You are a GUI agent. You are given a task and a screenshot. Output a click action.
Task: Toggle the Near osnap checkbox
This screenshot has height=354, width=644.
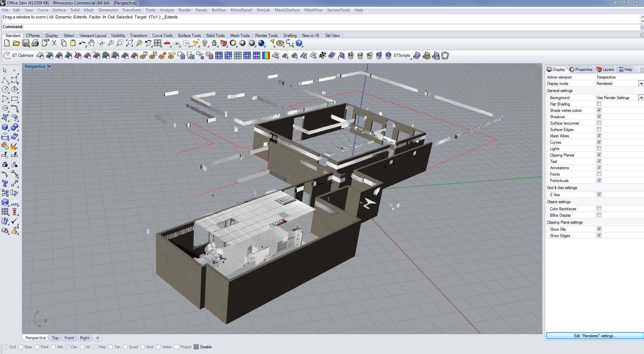[21, 347]
